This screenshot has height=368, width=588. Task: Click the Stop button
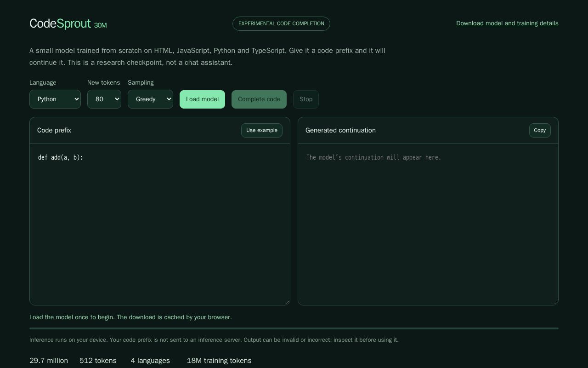pos(306,99)
